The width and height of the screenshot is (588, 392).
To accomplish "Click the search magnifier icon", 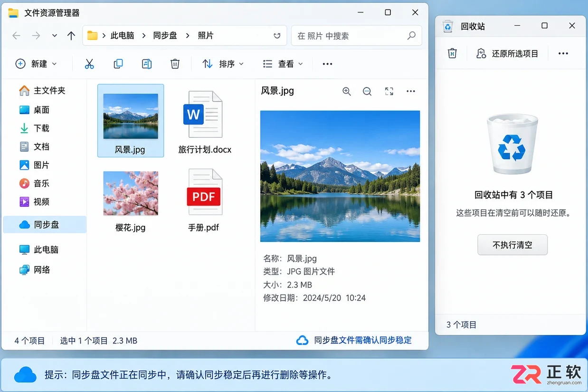I will [x=411, y=36].
